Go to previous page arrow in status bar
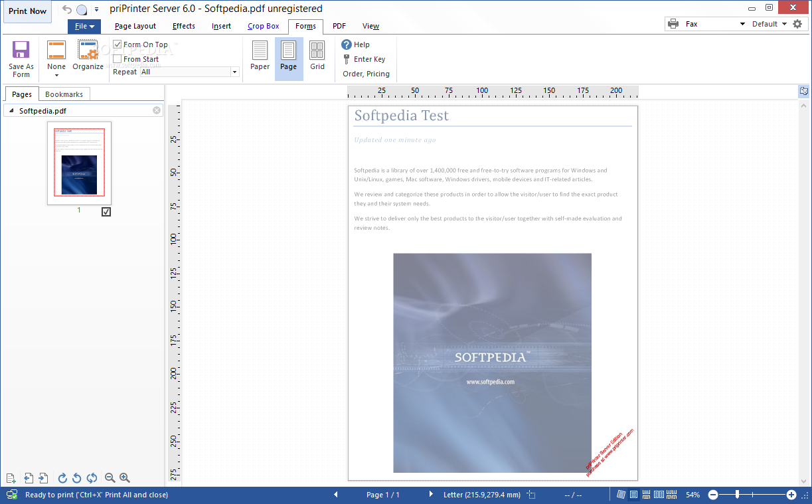The image size is (812, 504). coord(335,495)
